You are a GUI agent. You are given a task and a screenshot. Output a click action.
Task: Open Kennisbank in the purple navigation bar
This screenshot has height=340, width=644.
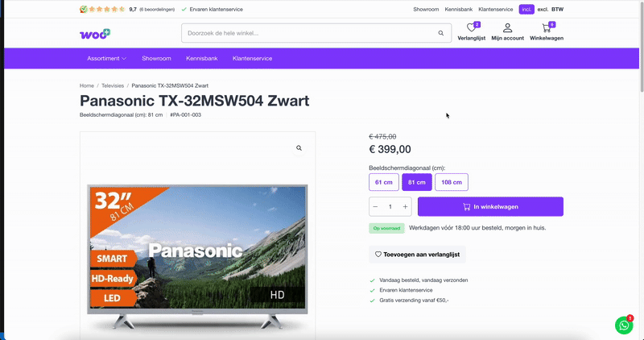click(x=201, y=59)
